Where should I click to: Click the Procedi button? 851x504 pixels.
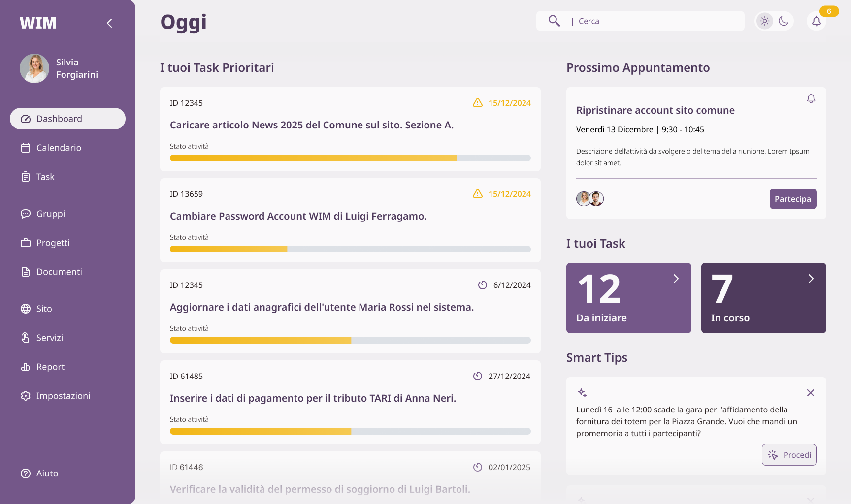point(788,455)
